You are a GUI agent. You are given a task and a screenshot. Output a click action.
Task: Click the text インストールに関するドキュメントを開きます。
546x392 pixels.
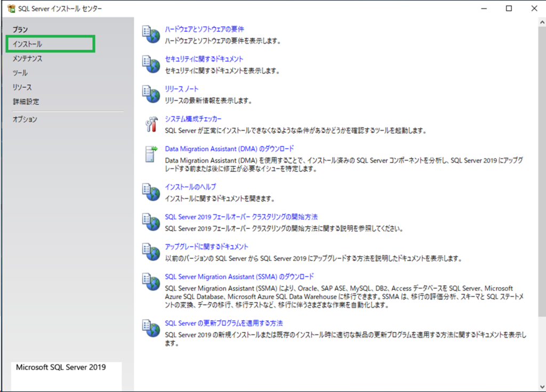coord(220,198)
